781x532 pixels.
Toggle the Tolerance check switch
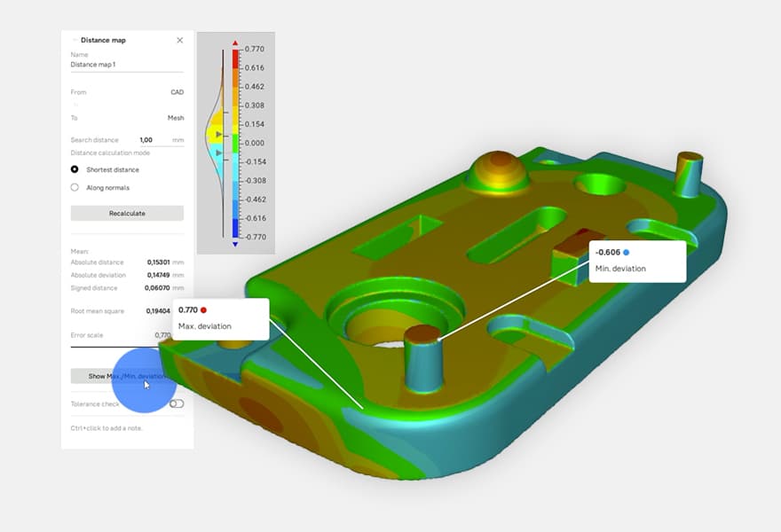click(177, 403)
